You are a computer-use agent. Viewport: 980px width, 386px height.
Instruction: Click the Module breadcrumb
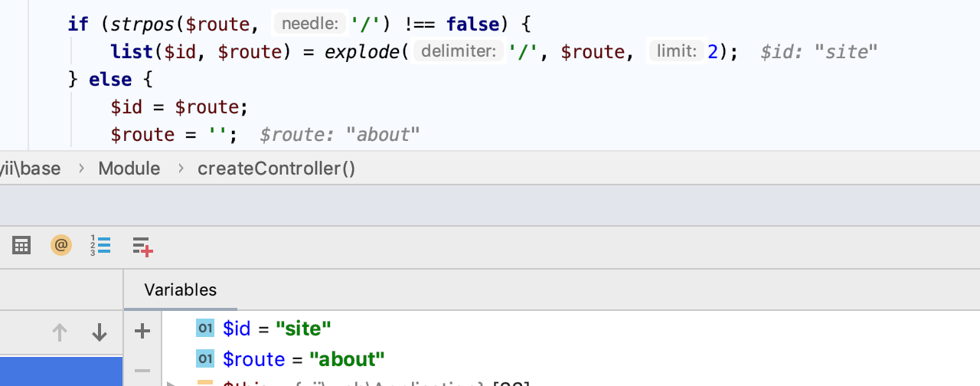(129, 168)
